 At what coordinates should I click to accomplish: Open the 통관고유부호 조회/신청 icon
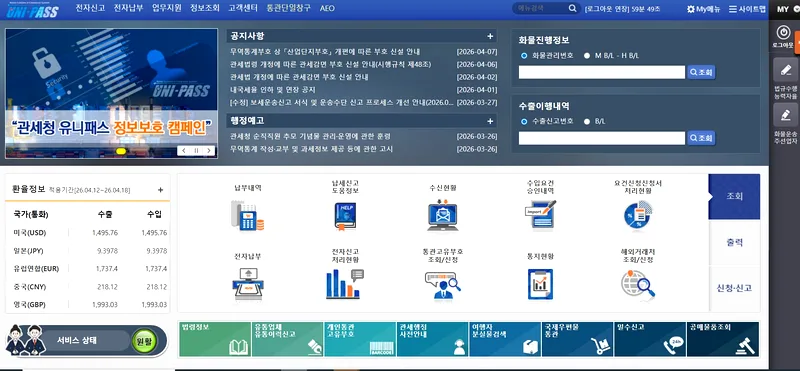pyautogui.click(x=442, y=284)
